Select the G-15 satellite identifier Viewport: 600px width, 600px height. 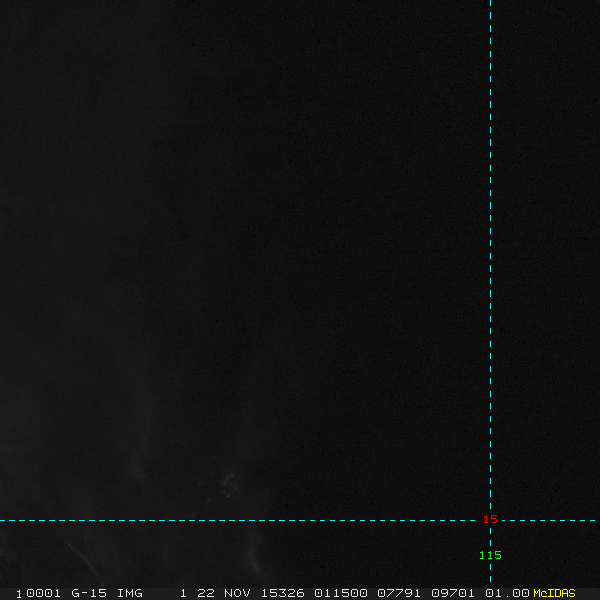point(89,593)
